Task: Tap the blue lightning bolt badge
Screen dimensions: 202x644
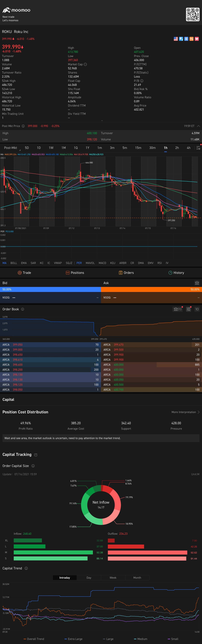Action: point(181,39)
